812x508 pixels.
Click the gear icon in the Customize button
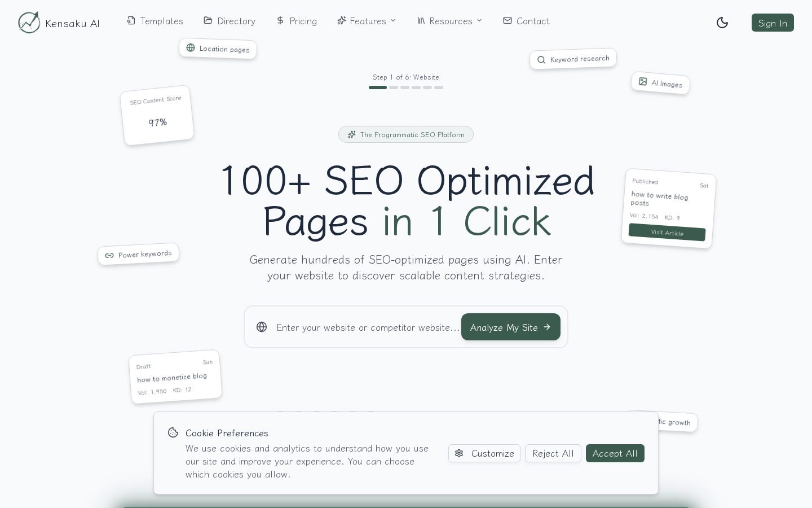point(459,453)
